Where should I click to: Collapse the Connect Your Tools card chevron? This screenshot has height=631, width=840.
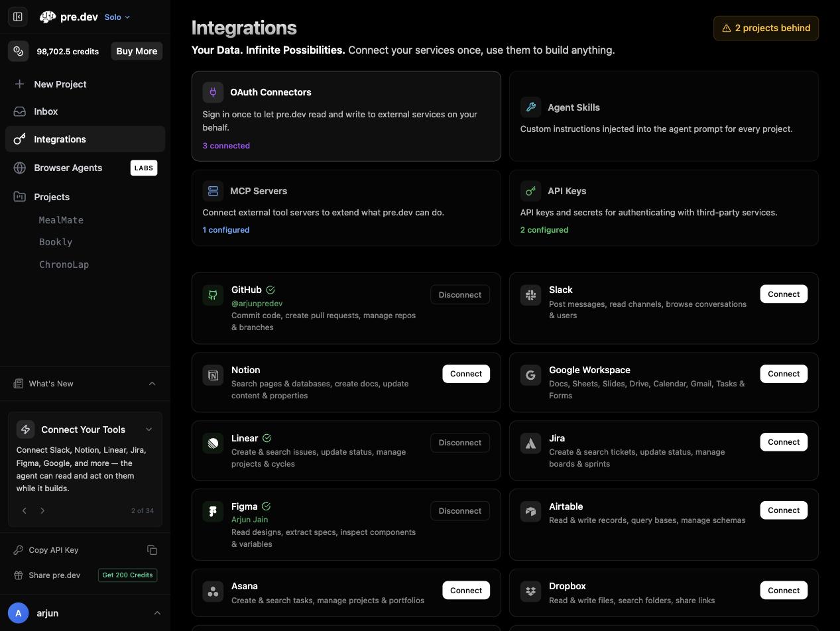[x=149, y=430]
